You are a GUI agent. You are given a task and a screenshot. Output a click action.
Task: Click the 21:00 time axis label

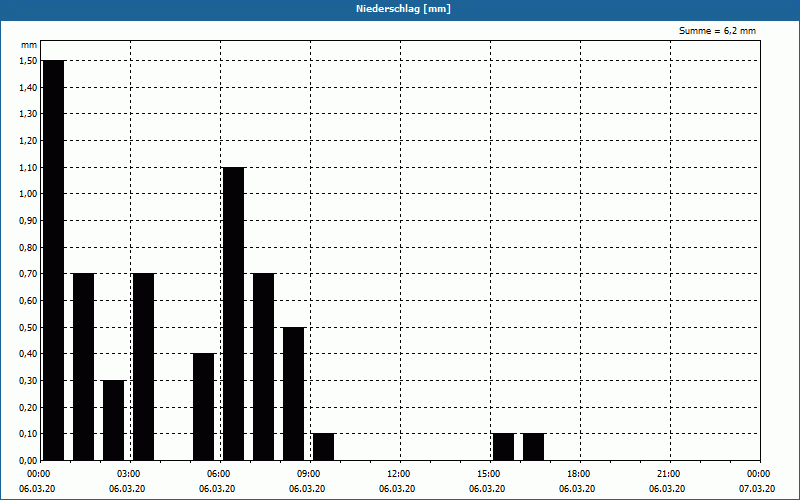pos(669,474)
